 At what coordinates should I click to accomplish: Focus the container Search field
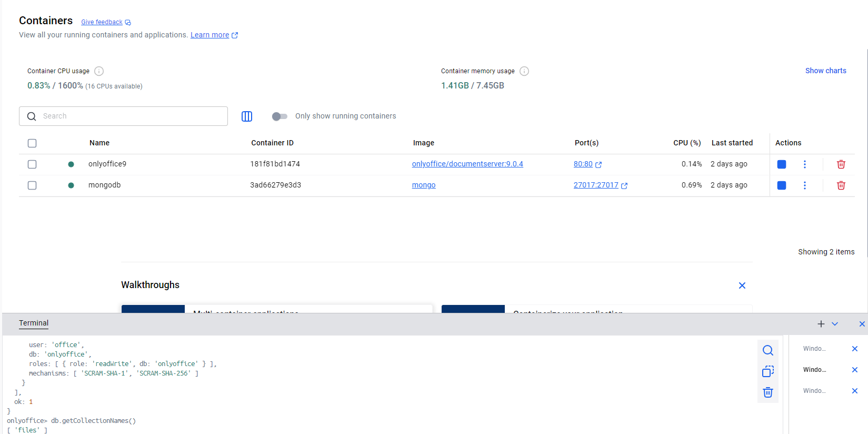(123, 116)
